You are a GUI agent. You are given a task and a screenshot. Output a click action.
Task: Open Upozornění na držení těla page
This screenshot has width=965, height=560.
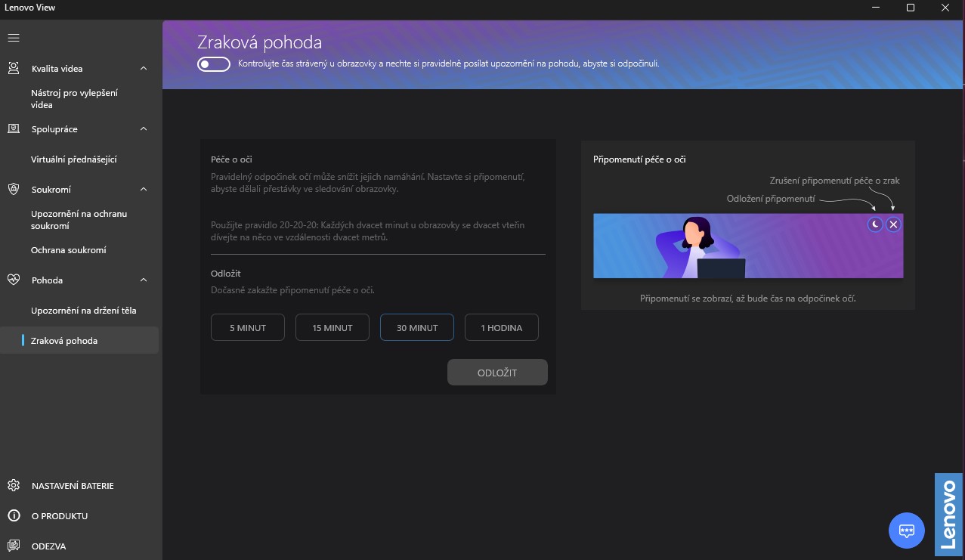tap(84, 311)
